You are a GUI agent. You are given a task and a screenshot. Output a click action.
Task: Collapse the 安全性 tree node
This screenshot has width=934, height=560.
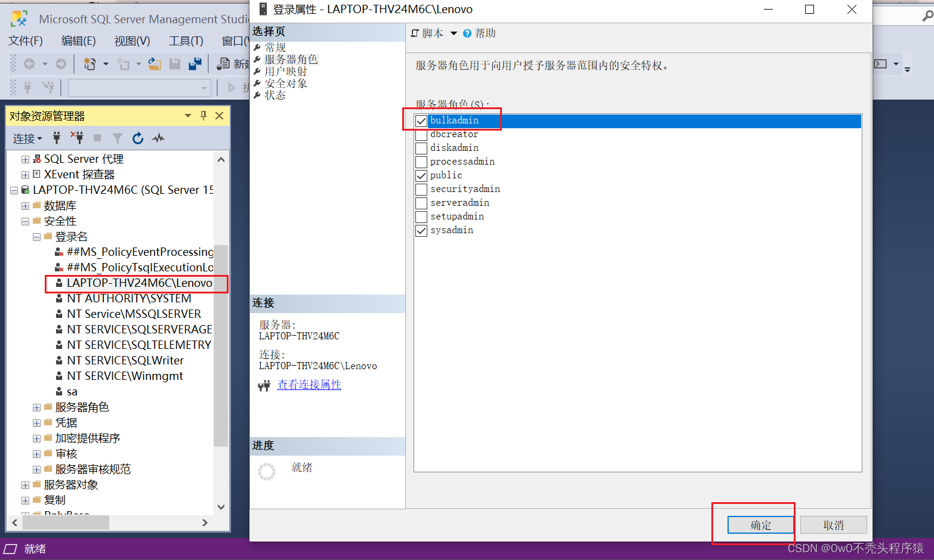25,221
